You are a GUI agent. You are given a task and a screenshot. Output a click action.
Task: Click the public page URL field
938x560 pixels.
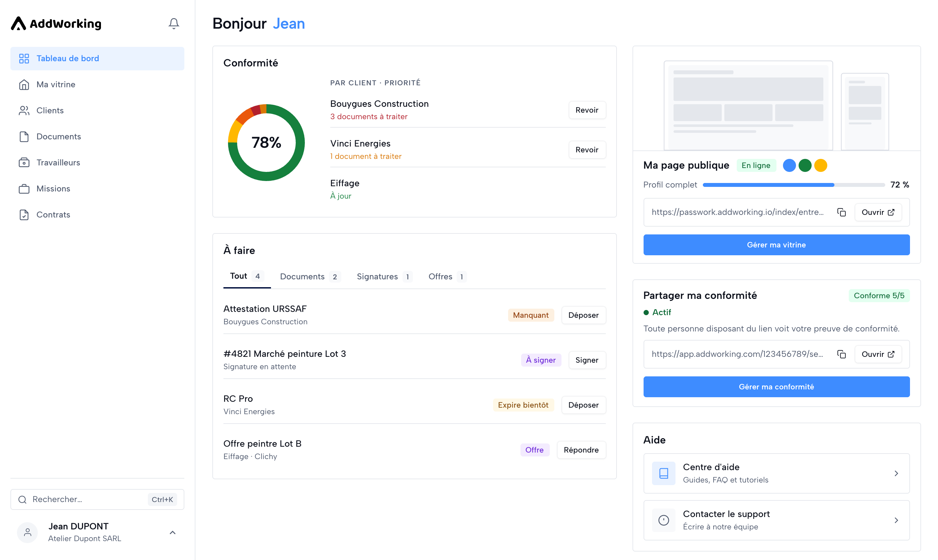pos(776,212)
